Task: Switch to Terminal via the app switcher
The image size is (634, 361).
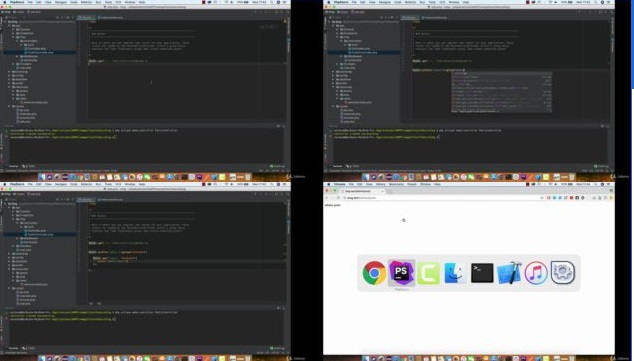Action: (482, 273)
